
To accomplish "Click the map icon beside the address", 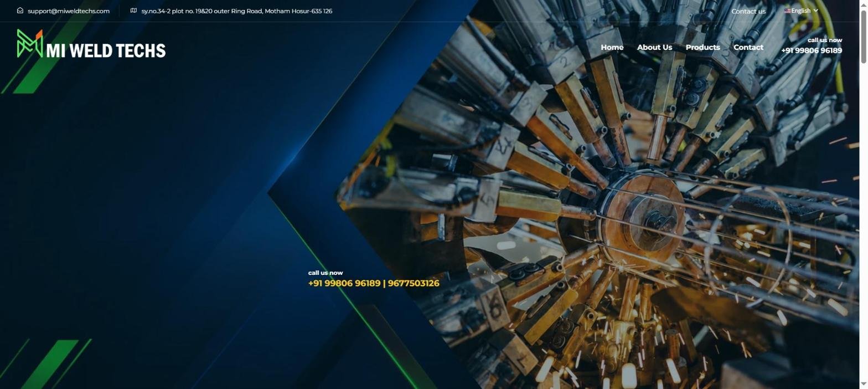I will 133,11.
